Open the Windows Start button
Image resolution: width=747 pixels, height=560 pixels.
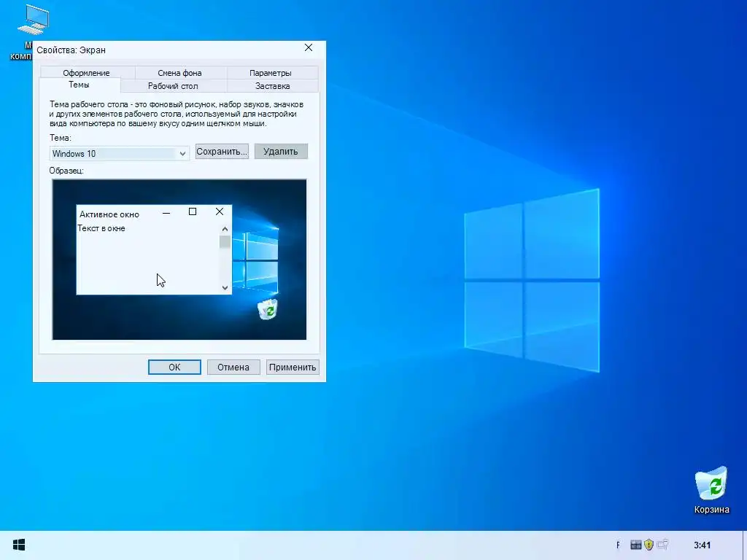point(18,545)
